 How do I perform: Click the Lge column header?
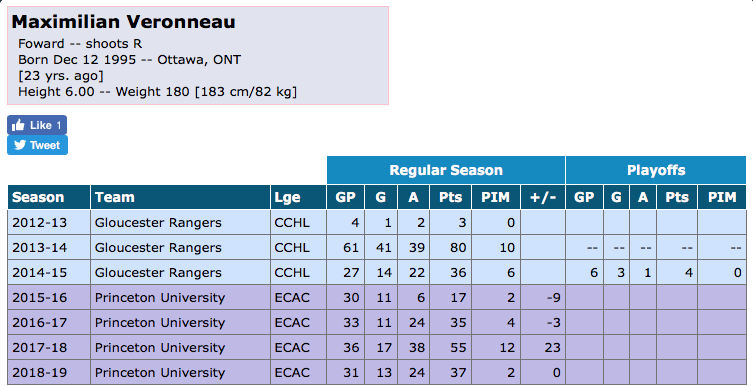pos(298,197)
